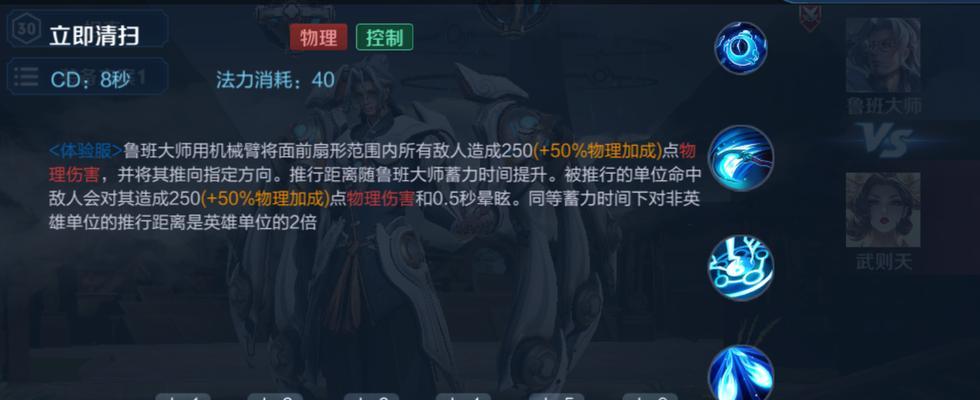This screenshot has height=400, width=980.
Task: Click the VS versus emblem
Action: tap(883, 141)
